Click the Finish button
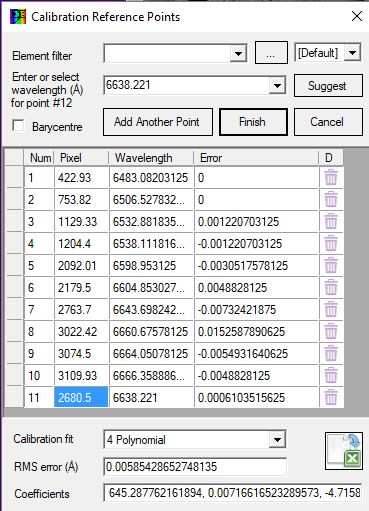 click(253, 122)
